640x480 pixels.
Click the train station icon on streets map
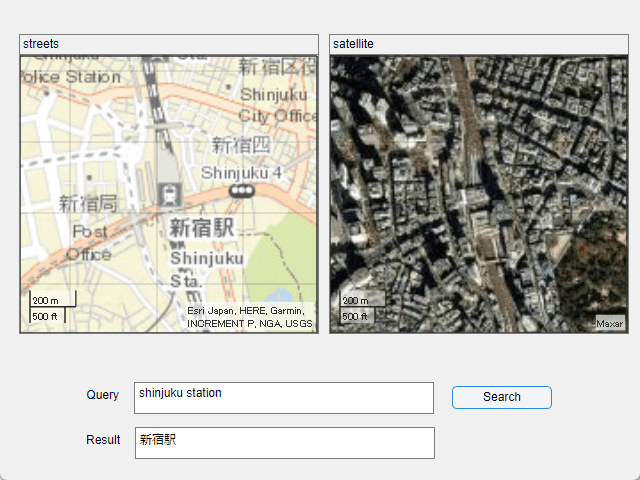(x=169, y=195)
